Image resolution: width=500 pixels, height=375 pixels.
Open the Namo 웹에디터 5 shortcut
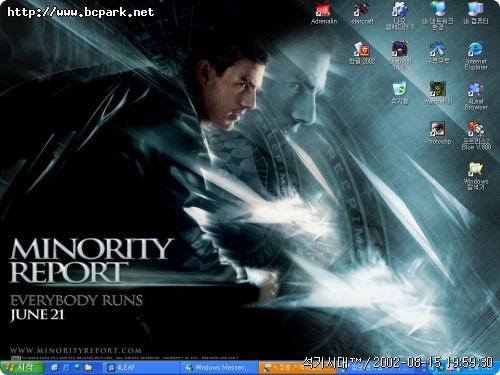point(400,15)
